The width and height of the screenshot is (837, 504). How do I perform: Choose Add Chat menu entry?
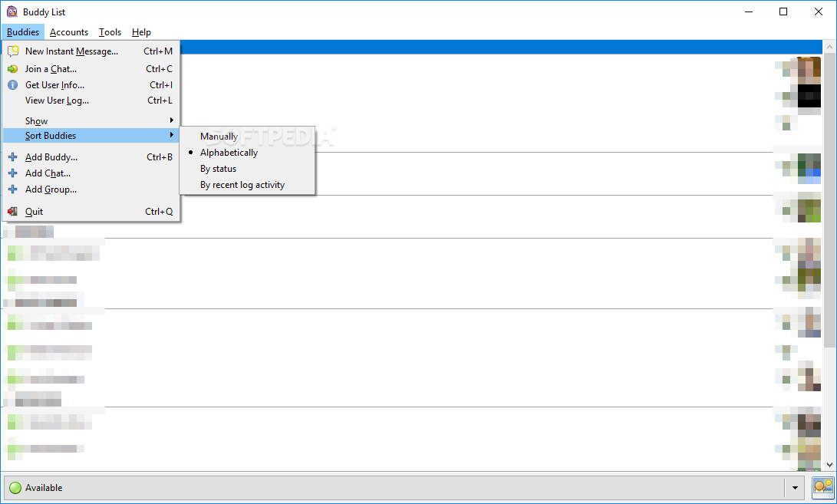[91, 173]
